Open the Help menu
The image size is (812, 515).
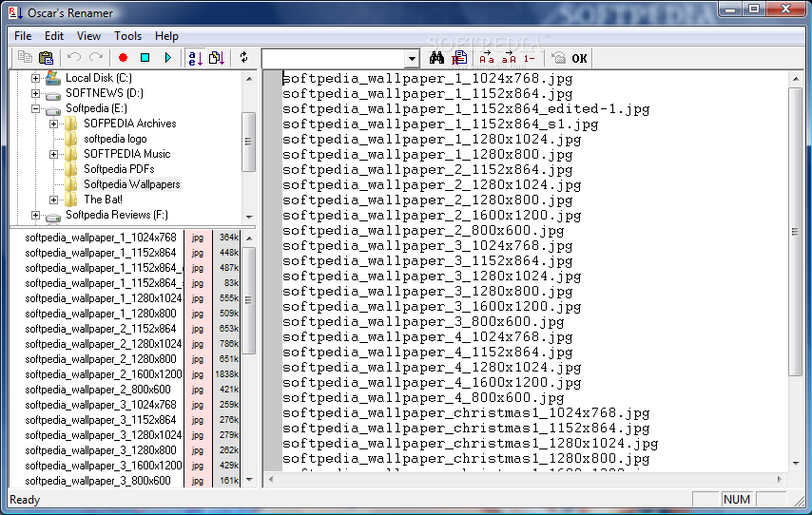tap(166, 36)
